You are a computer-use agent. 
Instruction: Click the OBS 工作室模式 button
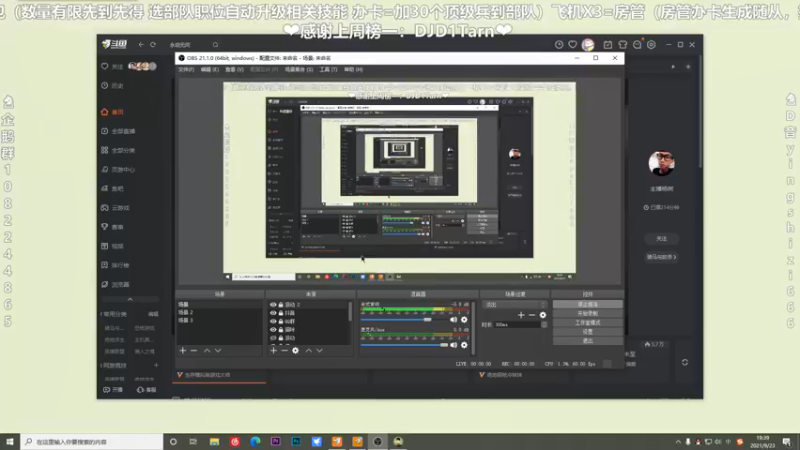coord(587,322)
